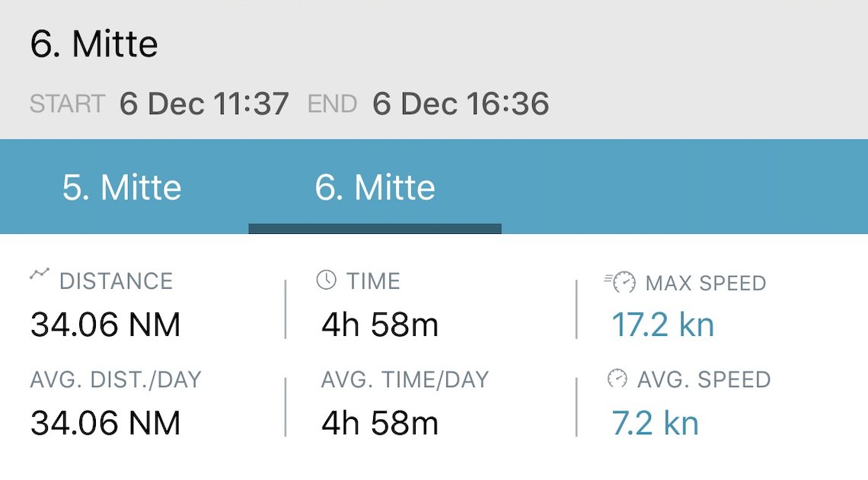Click the end date 6 Dec 16:36

point(461,104)
